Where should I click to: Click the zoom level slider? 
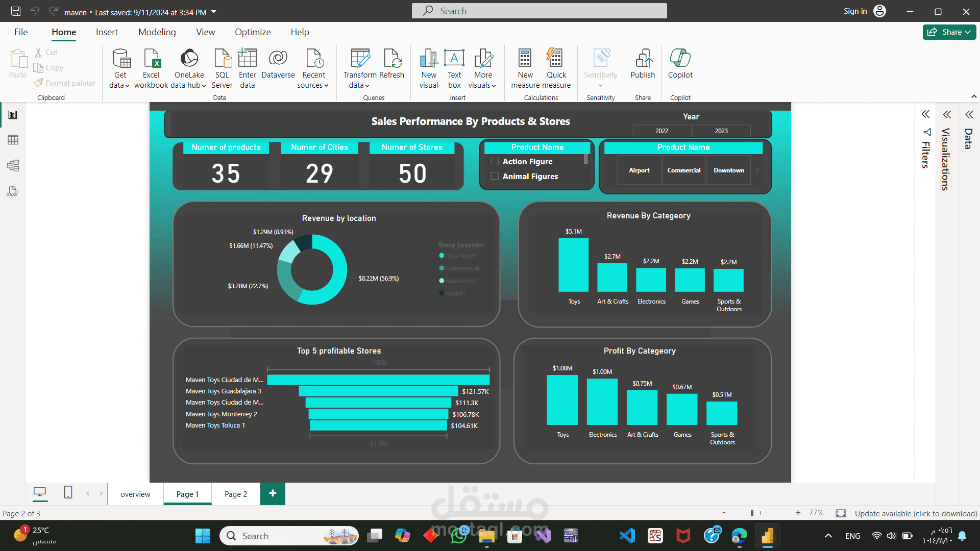click(752, 513)
